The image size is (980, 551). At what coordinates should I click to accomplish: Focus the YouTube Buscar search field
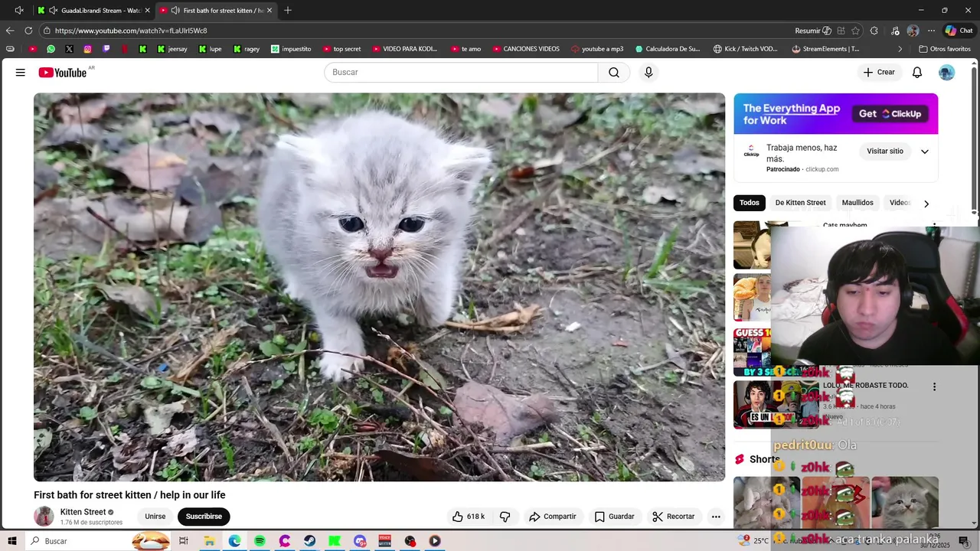pyautogui.click(x=461, y=72)
